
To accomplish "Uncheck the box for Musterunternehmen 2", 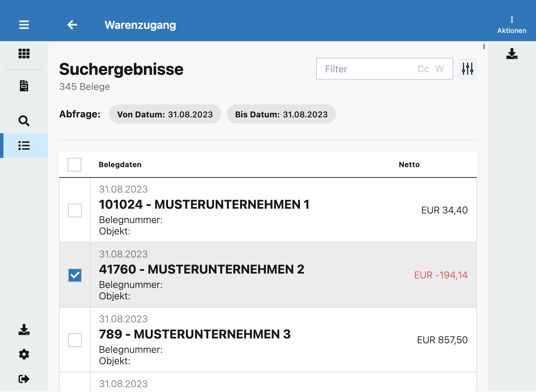I will click(75, 275).
